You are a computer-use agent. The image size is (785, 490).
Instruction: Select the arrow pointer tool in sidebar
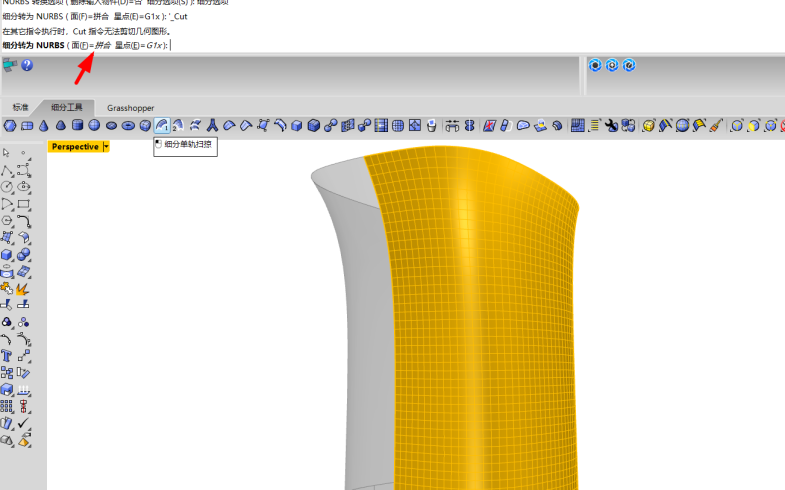[x=7, y=152]
